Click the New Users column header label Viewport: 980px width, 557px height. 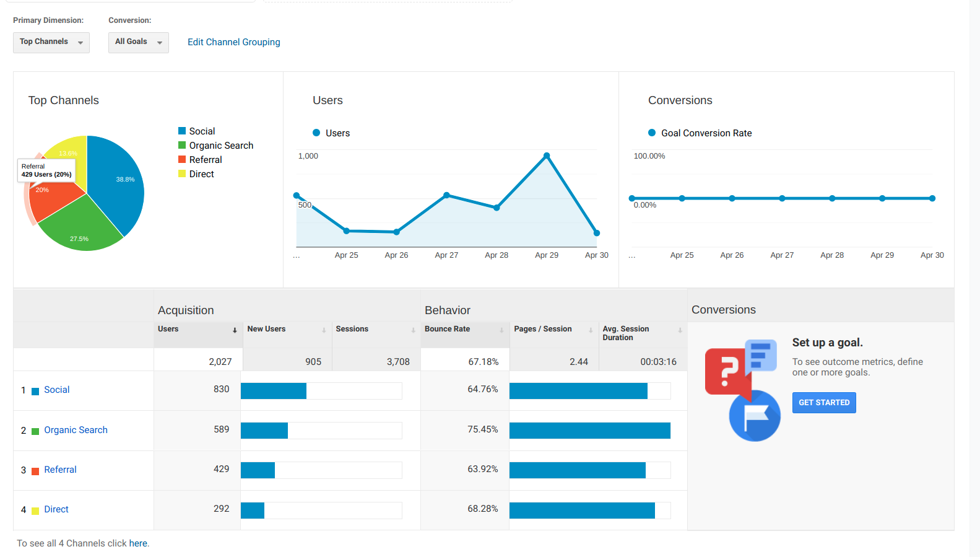(267, 329)
